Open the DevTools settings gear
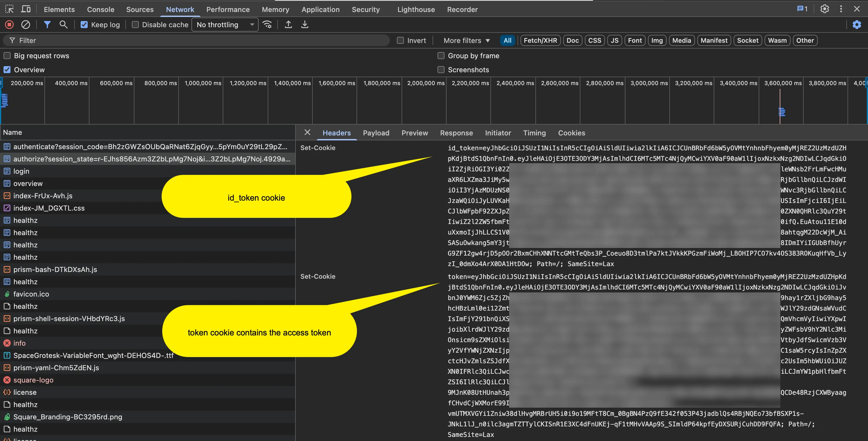 click(824, 9)
